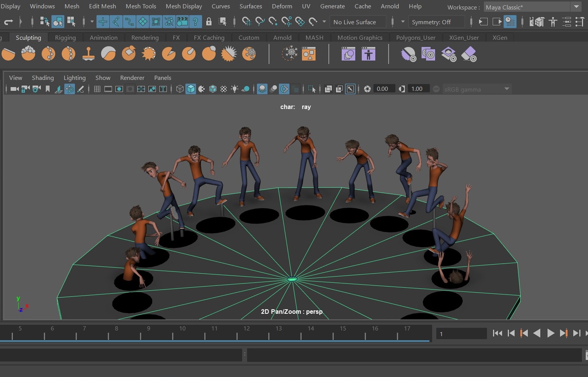Screen dimensions: 588x377
Task: Open the Mesh Tools menu
Action: click(x=141, y=6)
